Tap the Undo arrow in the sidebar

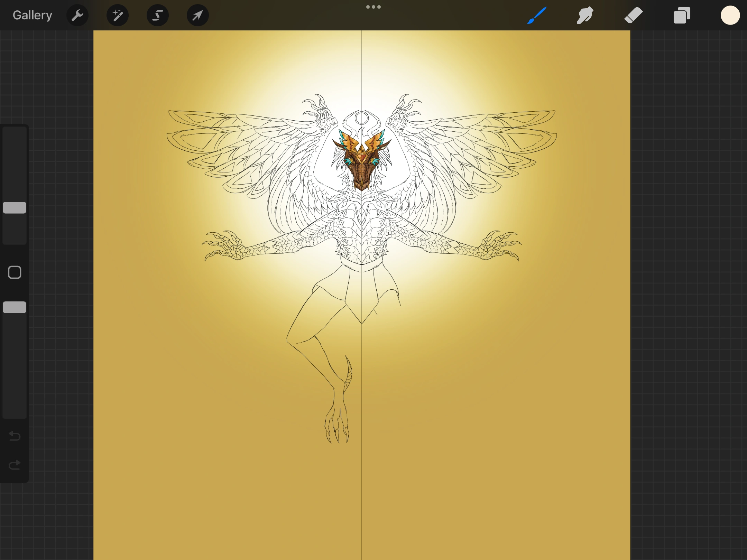pos(15,436)
